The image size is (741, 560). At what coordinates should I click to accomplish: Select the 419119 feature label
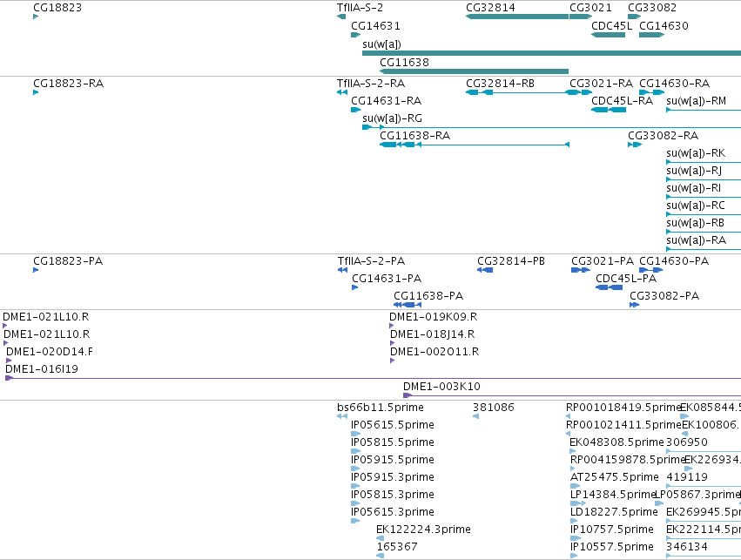pyautogui.click(x=687, y=477)
